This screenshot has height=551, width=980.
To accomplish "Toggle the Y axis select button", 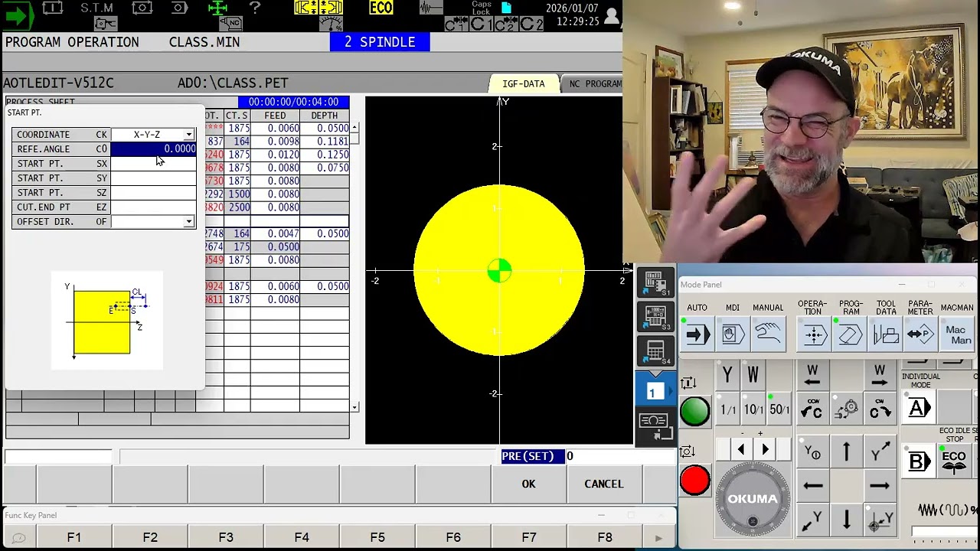I will [x=727, y=375].
